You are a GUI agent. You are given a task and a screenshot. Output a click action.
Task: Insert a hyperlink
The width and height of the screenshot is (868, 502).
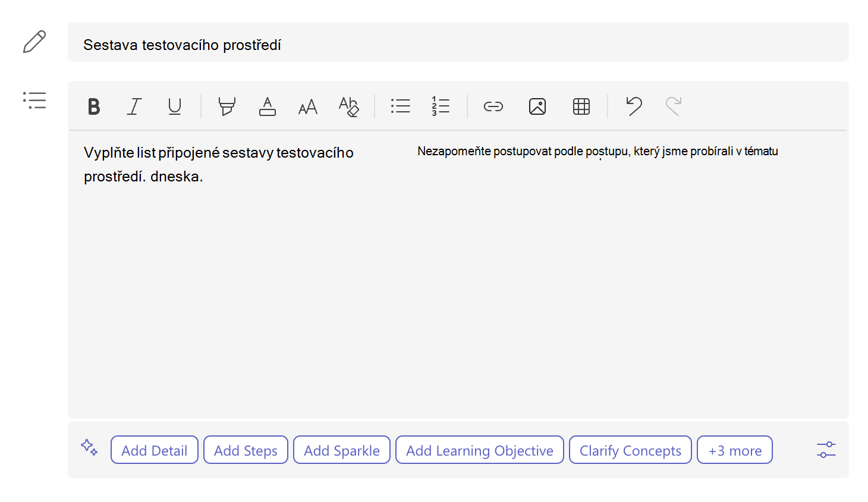(493, 106)
